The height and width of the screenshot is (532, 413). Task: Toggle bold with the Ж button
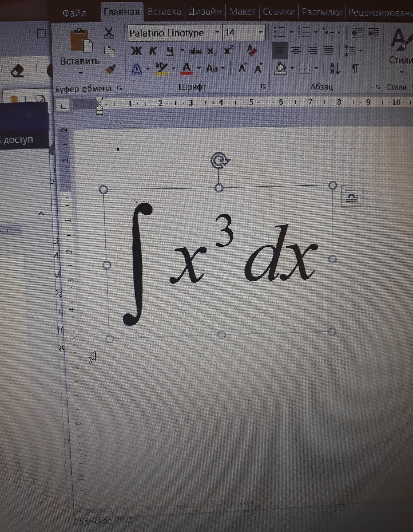(137, 51)
